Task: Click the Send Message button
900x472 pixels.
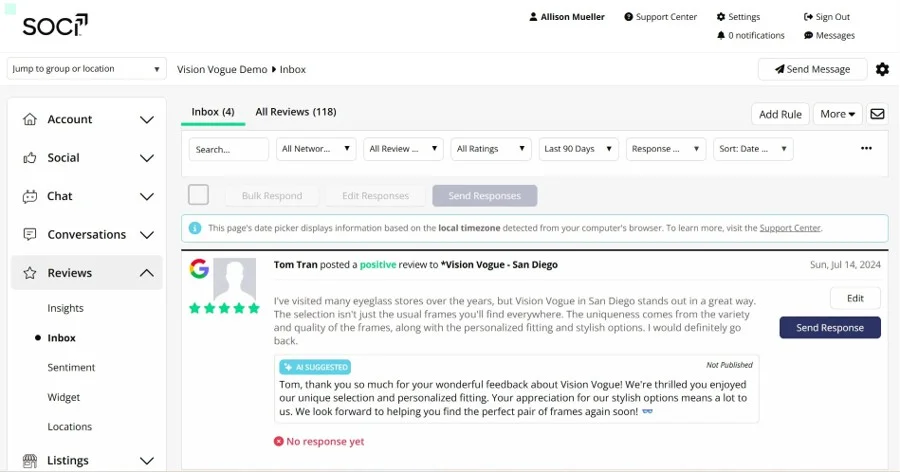Action: click(x=812, y=69)
